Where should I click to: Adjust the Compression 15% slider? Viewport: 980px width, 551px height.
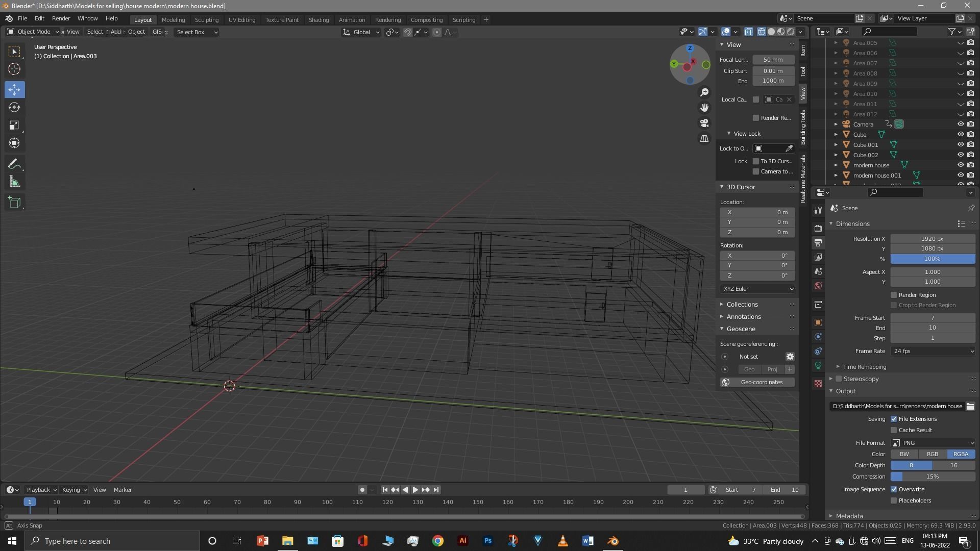pos(933,477)
